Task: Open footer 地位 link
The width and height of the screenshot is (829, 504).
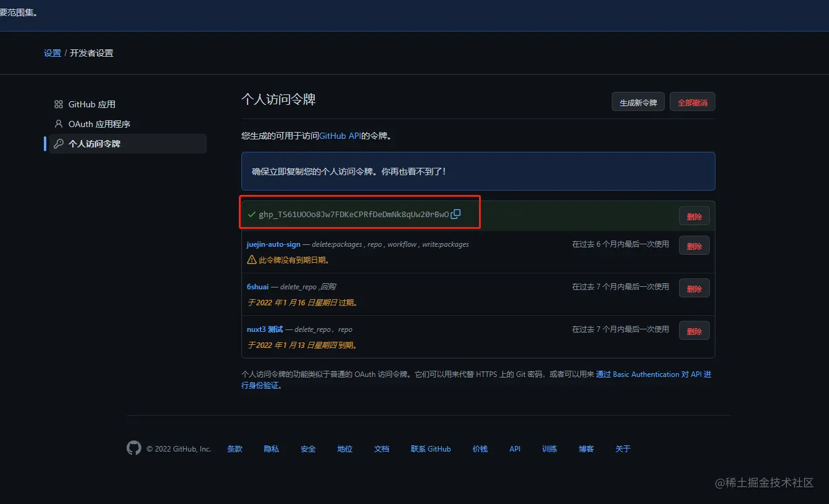Action: 345,449
